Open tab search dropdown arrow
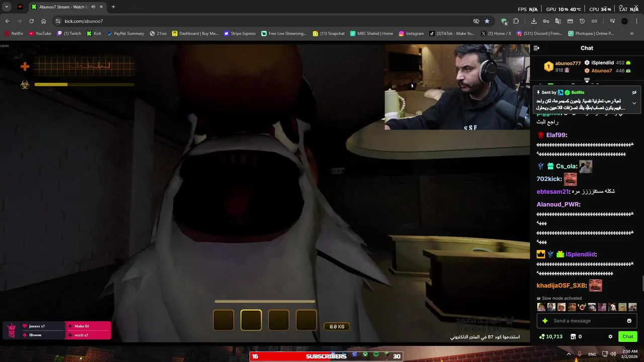The height and width of the screenshot is (362, 644). coord(7,7)
